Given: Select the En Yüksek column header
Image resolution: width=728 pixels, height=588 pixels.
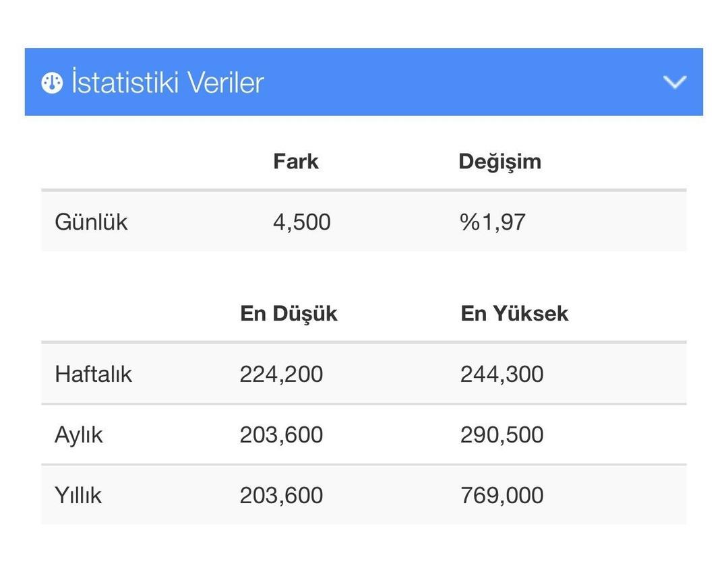Looking at the screenshot, I should [x=514, y=313].
